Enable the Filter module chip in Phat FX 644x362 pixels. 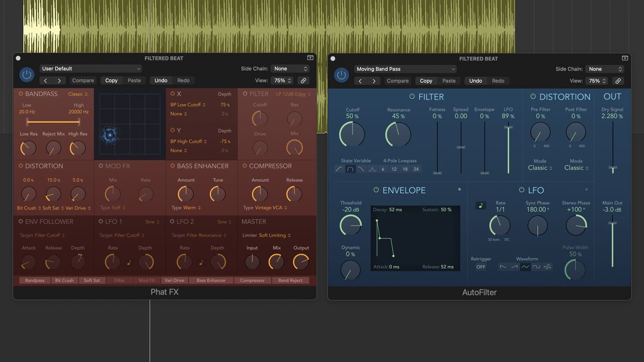(119, 280)
